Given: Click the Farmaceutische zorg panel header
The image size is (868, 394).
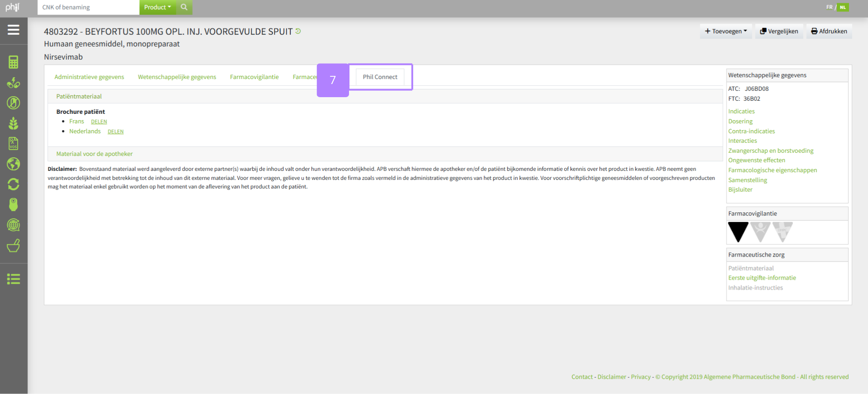Looking at the screenshot, I should pos(787,255).
